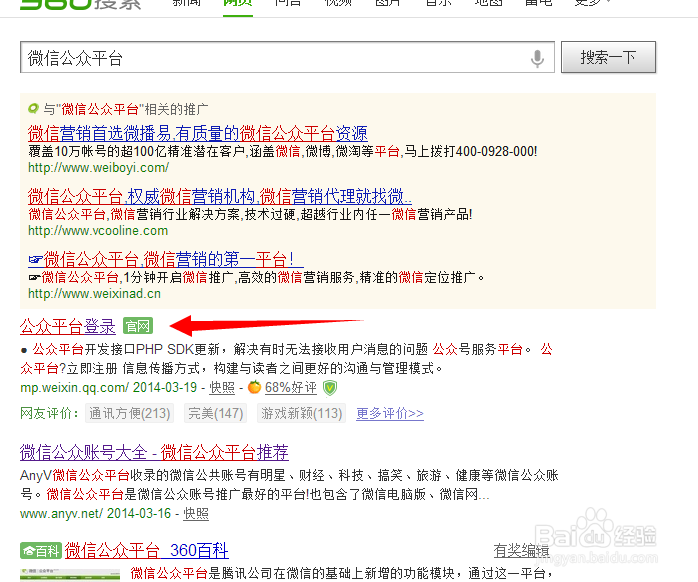Click the http://www.weiboyi.com/ address
The height and width of the screenshot is (582, 698).
pos(98,168)
